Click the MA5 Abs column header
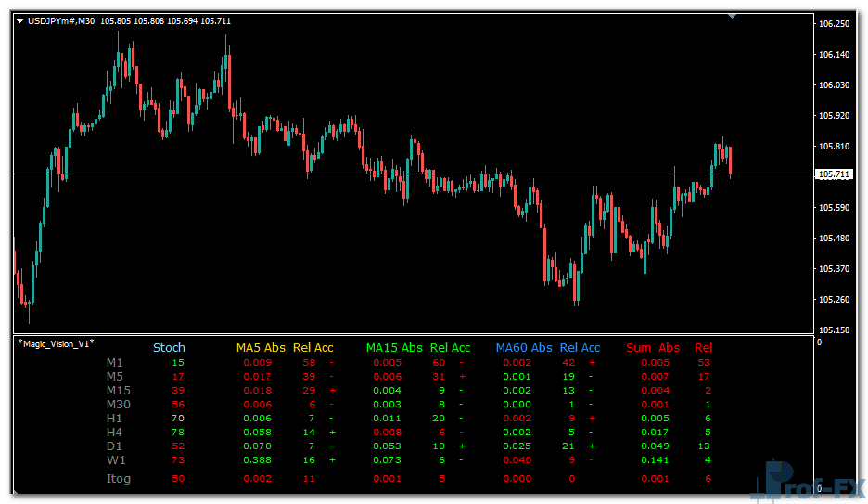868x504 pixels. 261,348
